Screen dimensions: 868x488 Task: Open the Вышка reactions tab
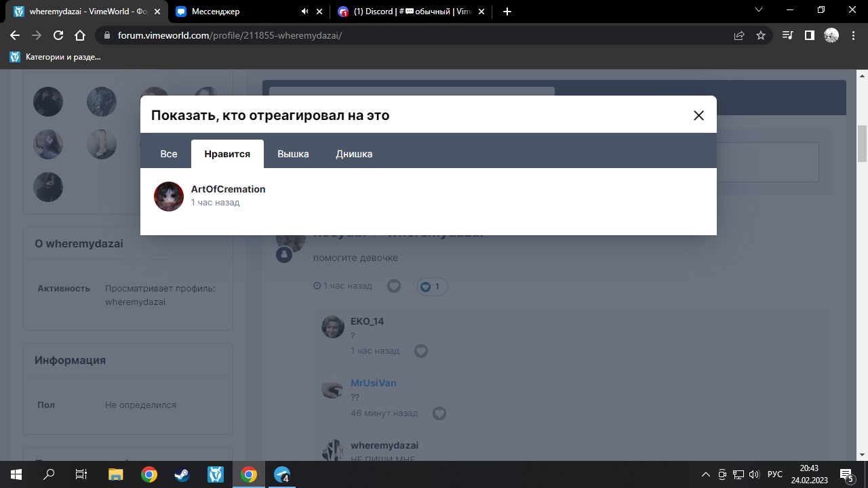[x=293, y=154]
